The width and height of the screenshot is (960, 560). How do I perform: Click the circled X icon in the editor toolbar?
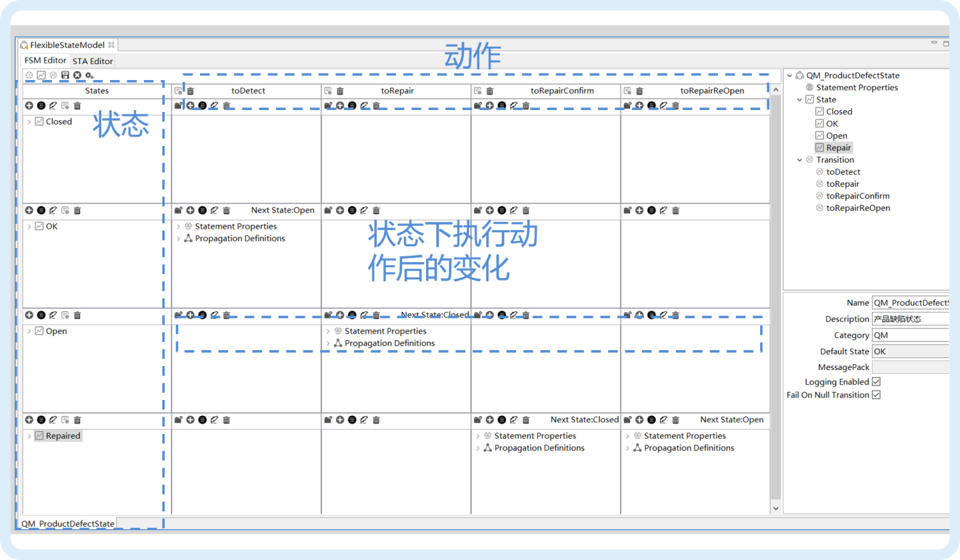pos(77,75)
